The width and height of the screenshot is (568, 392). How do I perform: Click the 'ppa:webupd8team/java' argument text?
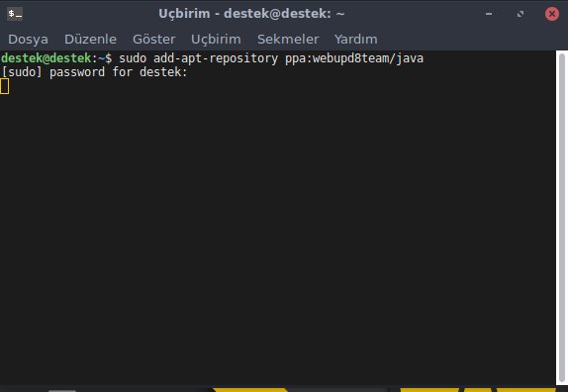tap(354, 58)
